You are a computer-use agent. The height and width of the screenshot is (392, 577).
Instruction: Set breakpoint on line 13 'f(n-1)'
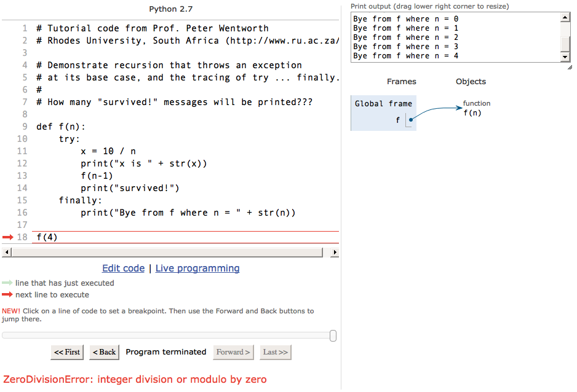(x=97, y=176)
